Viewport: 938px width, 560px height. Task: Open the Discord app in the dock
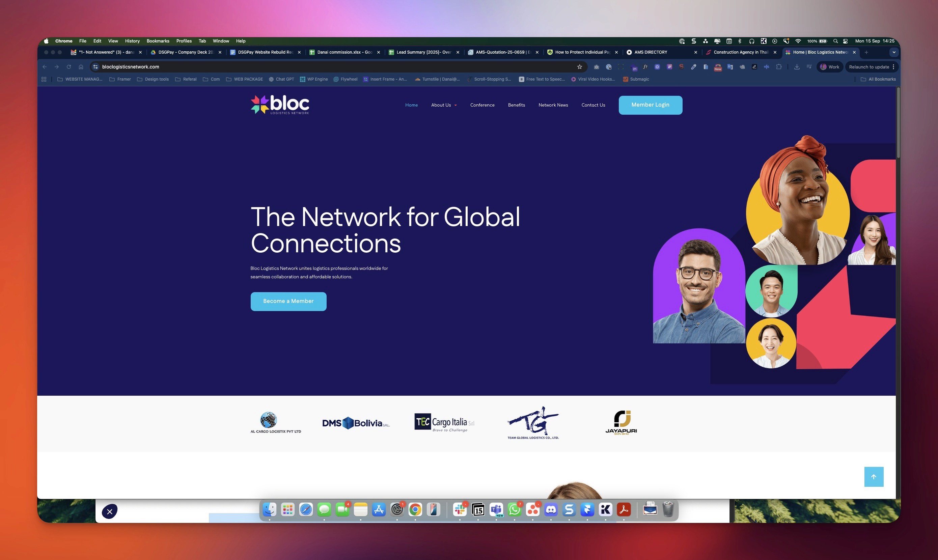551,510
